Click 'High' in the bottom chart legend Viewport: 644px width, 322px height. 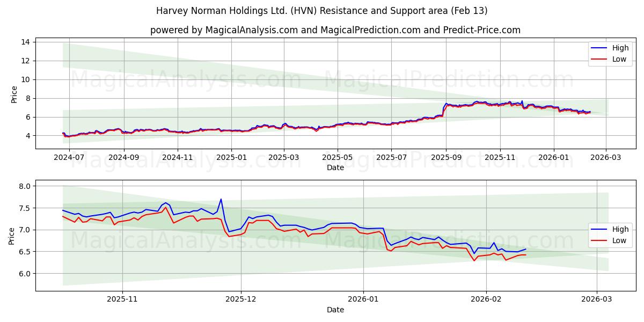coord(620,229)
